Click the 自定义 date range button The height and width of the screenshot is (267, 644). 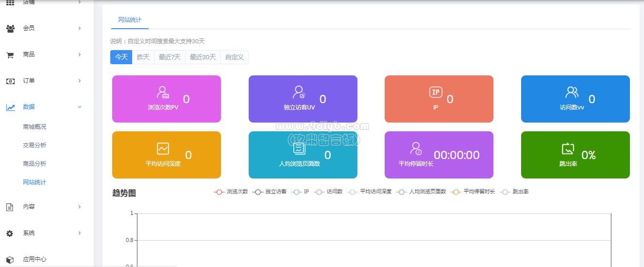(234, 57)
